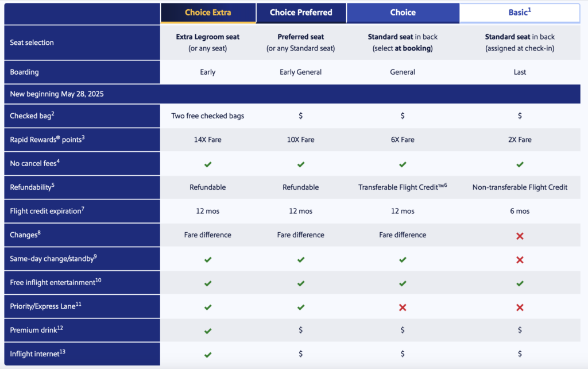Click the red X for Basic Same-day change/standby
588x369 pixels.
(x=520, y=260)
